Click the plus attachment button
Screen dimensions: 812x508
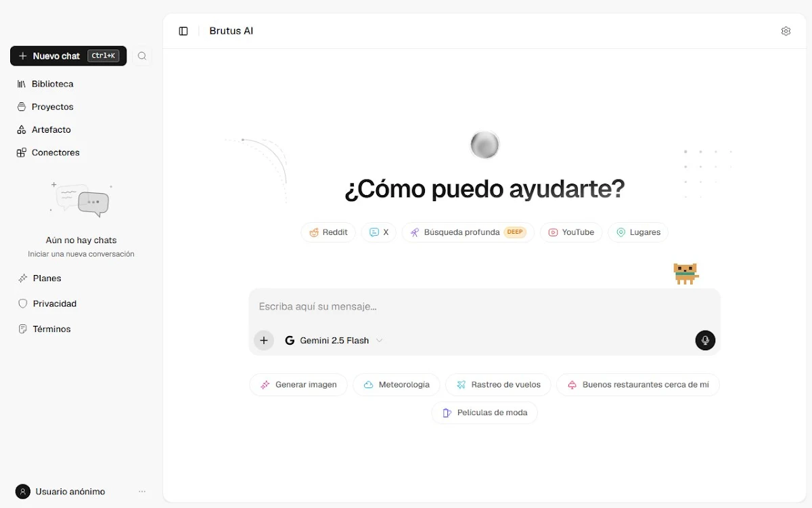click(264, 341)
